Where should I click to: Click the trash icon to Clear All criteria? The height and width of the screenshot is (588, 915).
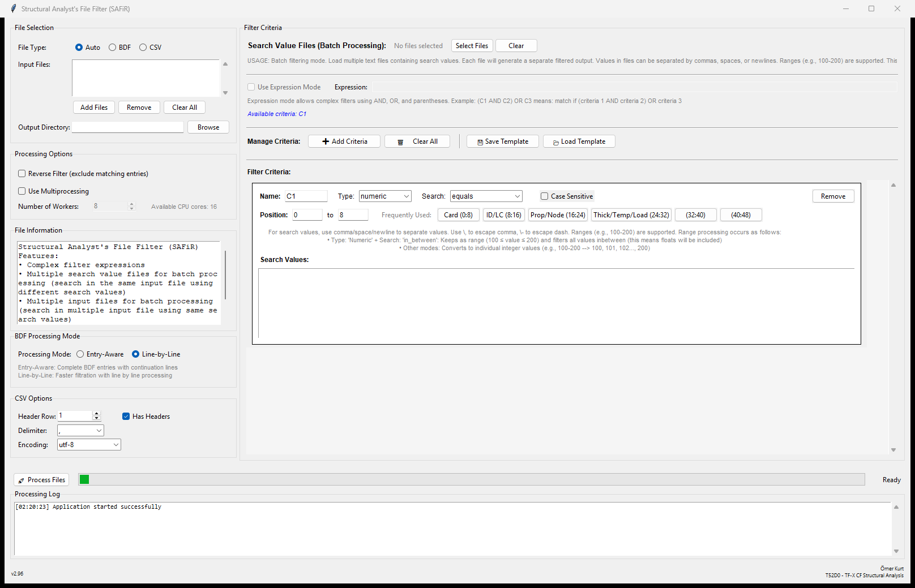coord(401,141)
